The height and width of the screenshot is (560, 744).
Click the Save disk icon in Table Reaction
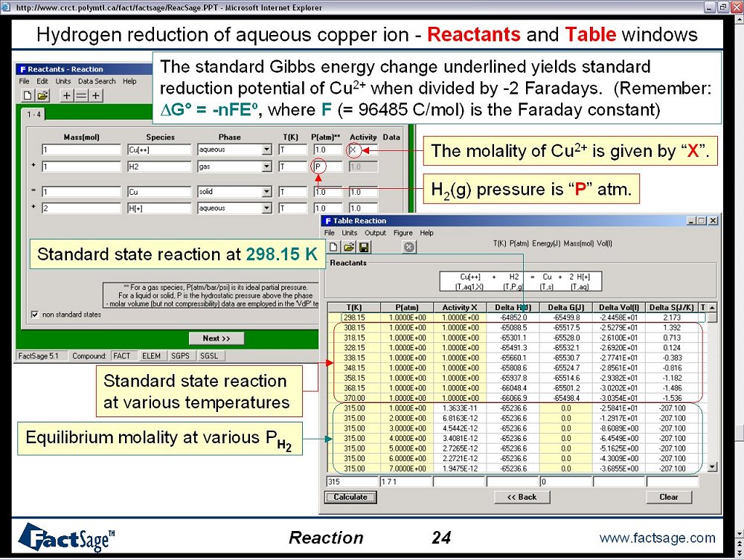[364, 246]
